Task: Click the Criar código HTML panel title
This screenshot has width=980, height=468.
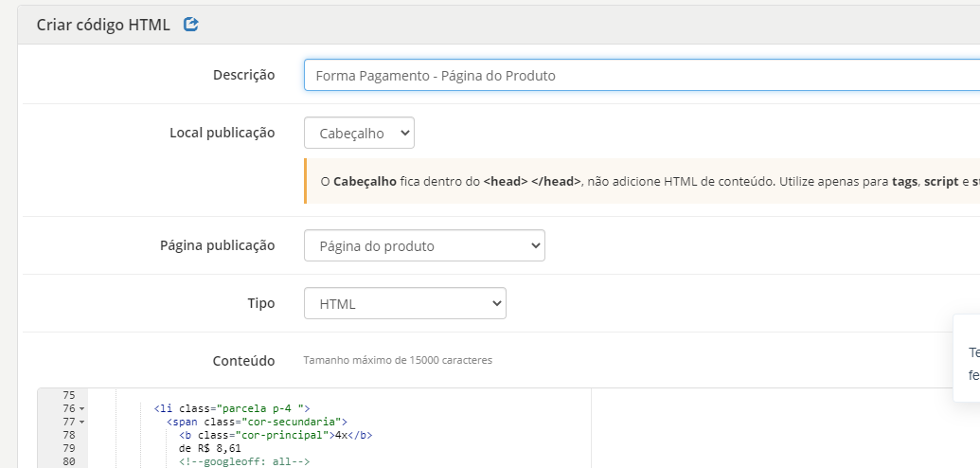Action: click(x=103, y=25)
